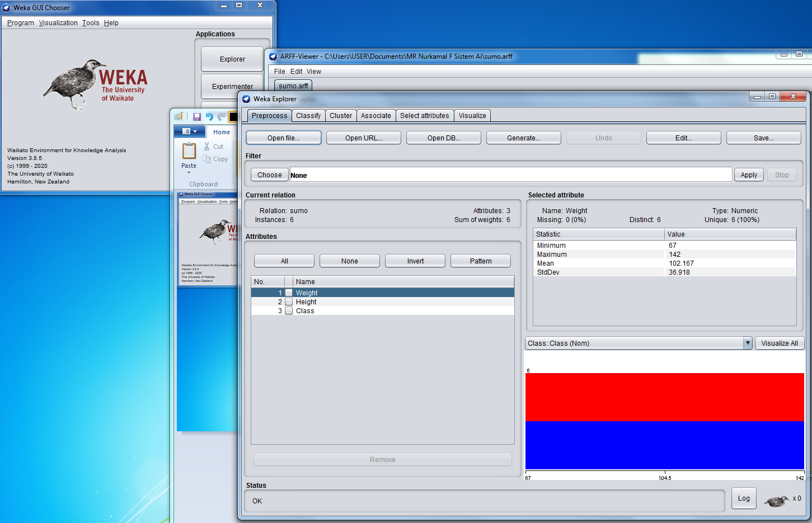
Task: Click the Invert selection button
Action: pos(415,261)
